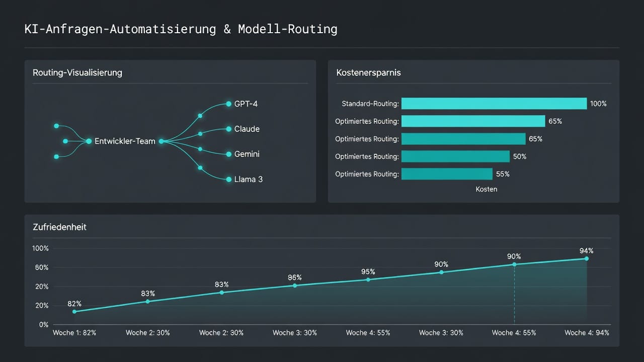Click the 82% data point at Woche 1
Image resolution: width=644 pixels, height=362 pixels.
(74, 312)
